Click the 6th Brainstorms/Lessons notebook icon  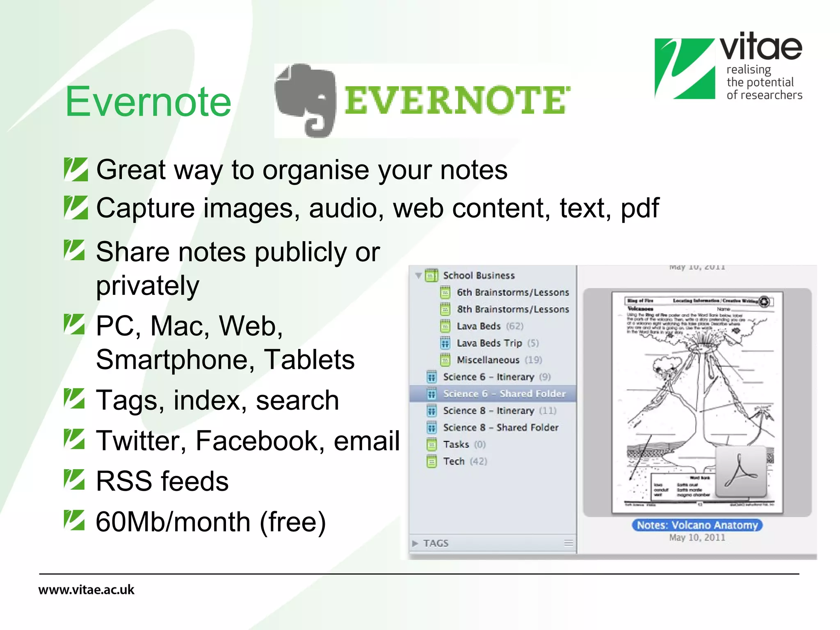point(445,292)
